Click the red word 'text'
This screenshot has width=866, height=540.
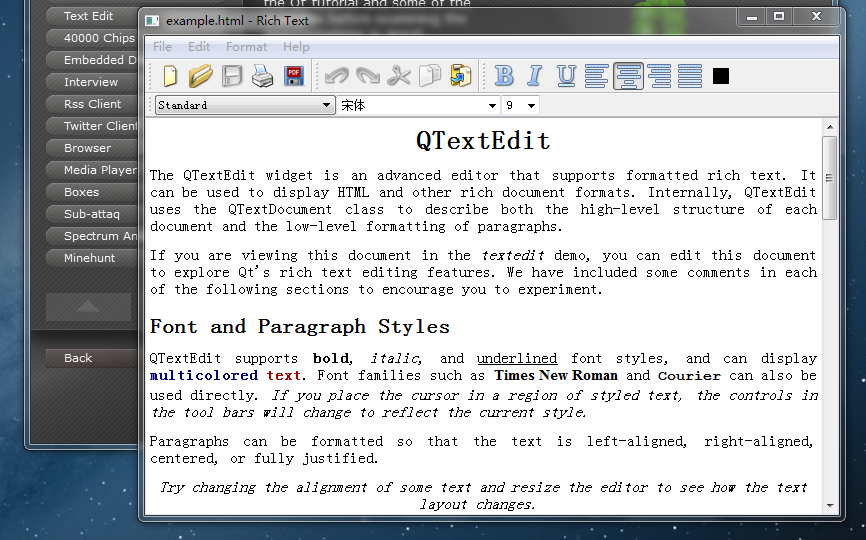283,375
